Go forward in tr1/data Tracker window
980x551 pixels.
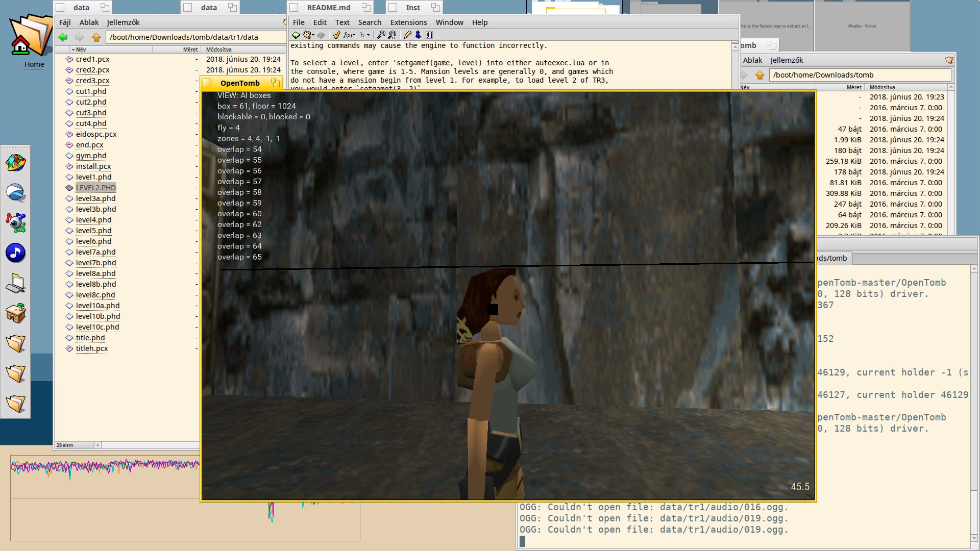[79, 37]
